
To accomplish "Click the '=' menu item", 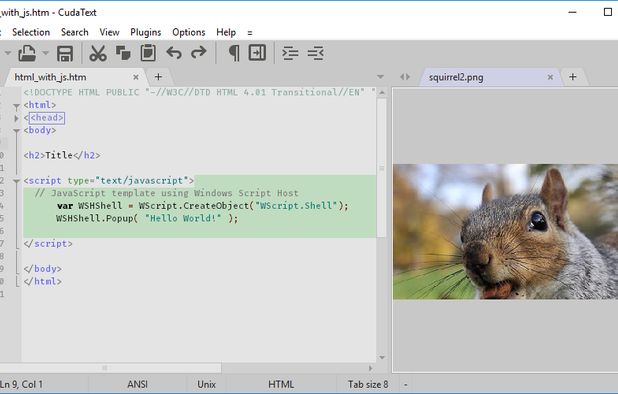I will coord(250,33).
